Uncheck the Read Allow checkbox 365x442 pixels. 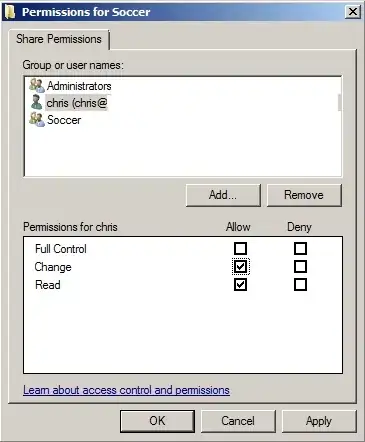click(240, 284)
